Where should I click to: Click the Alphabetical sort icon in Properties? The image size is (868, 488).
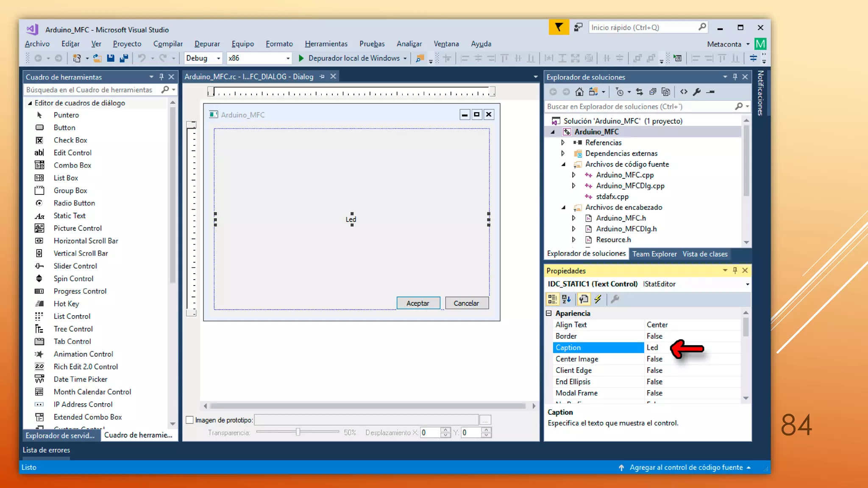[566, 299]
